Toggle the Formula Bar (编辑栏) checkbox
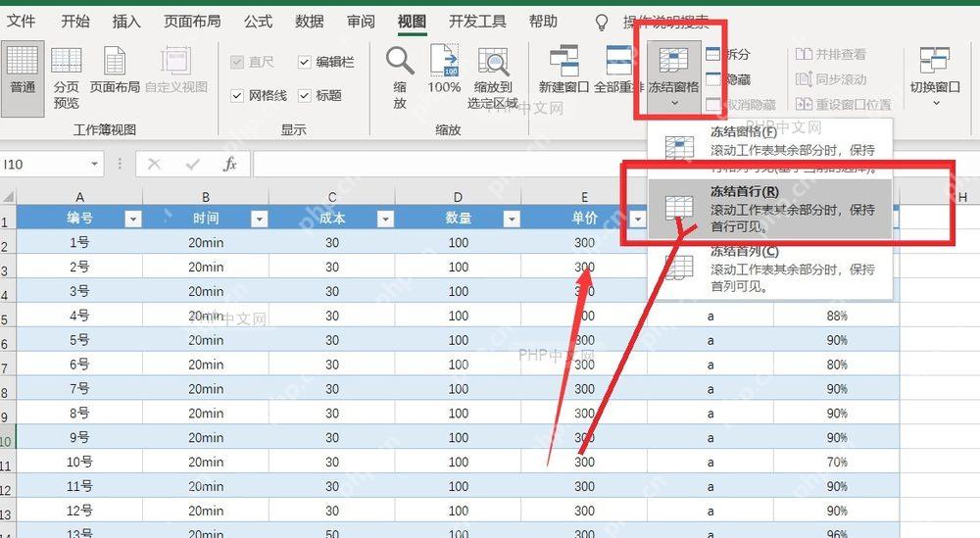Image resolution: width=980 pixels, height=538 pixels. click(305, 62)
